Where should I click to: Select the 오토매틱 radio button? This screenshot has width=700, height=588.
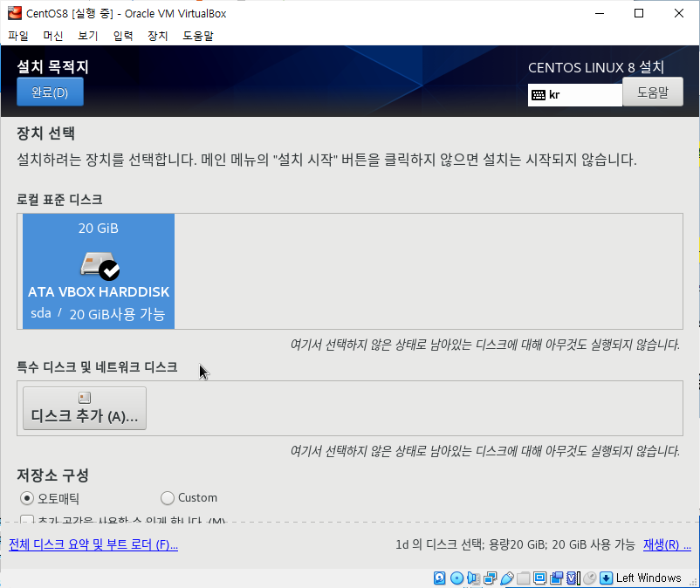27,498
